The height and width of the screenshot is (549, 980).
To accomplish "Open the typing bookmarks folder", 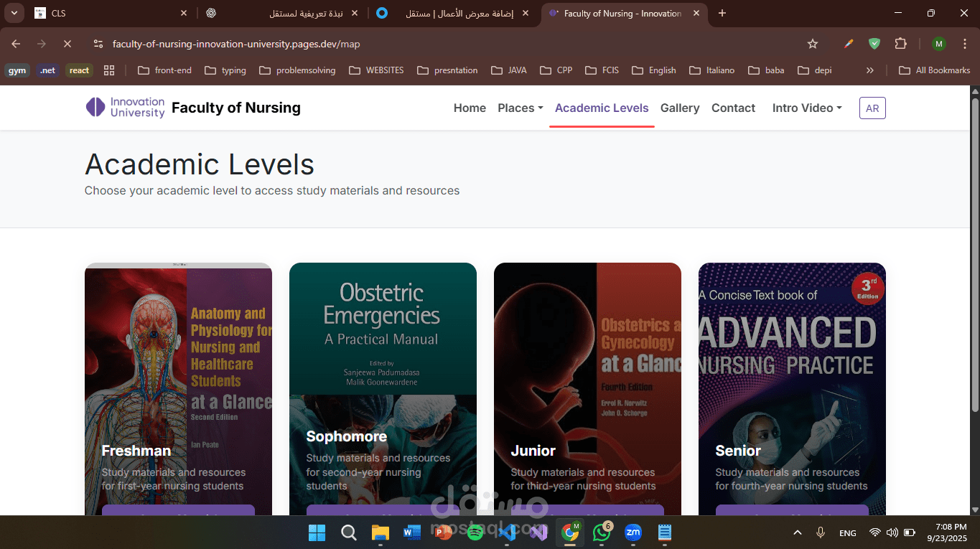I will [x=225, y=70].
